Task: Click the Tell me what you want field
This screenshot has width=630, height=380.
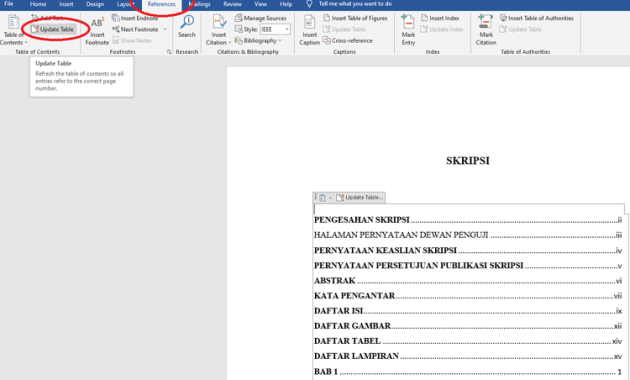Action: [355, 4]
